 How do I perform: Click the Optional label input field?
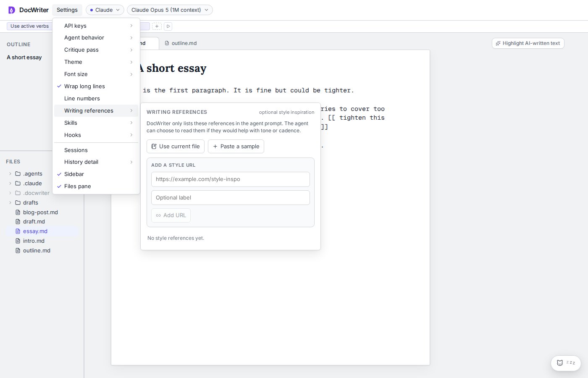click(x=231, y=198)
